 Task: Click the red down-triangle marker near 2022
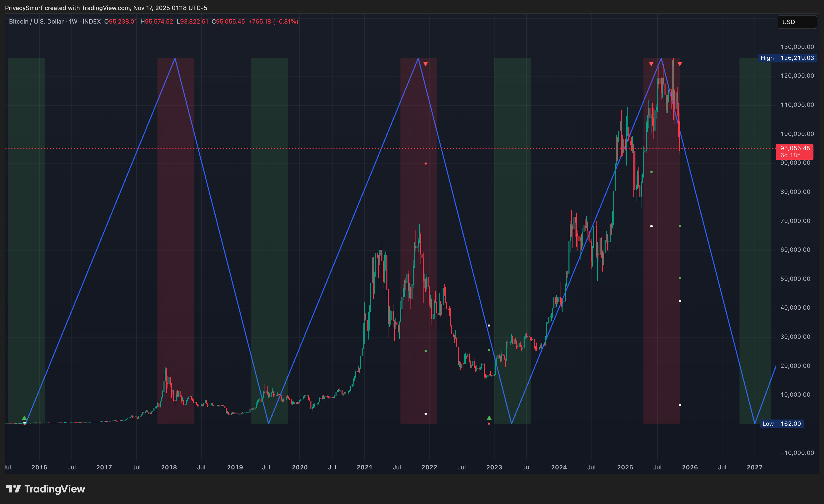(425, 64)
